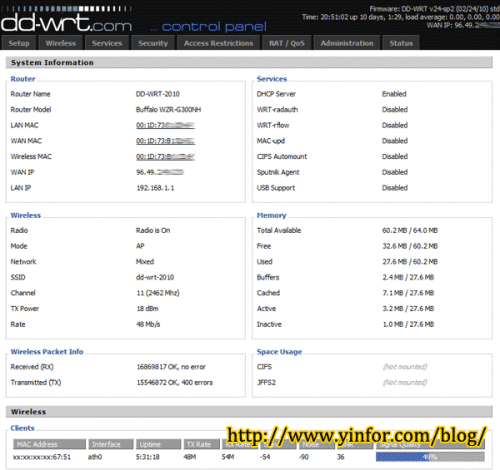Click the client interface ath0
The height and width of the screenshot is (470, 500).
pyautogui.click(x=95, y=457)
